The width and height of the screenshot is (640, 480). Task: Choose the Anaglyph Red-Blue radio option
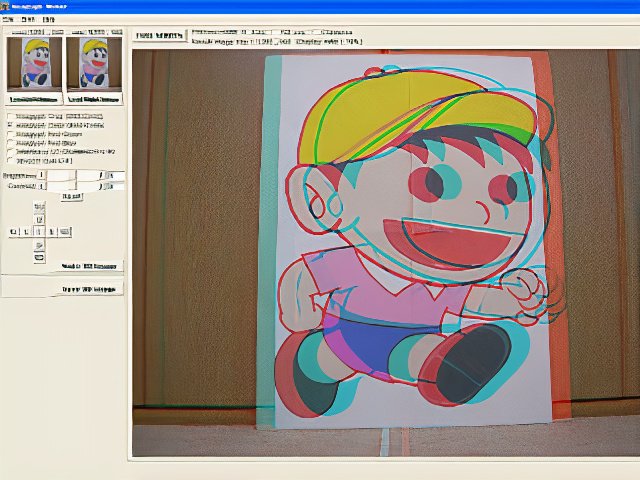(x=10, y=143)
